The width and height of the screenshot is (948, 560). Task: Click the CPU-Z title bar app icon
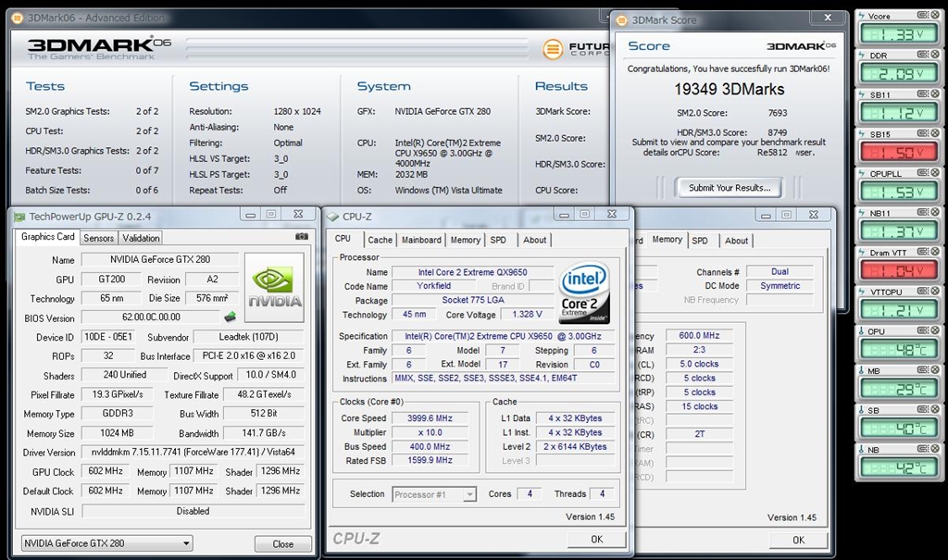coord(333,217)
